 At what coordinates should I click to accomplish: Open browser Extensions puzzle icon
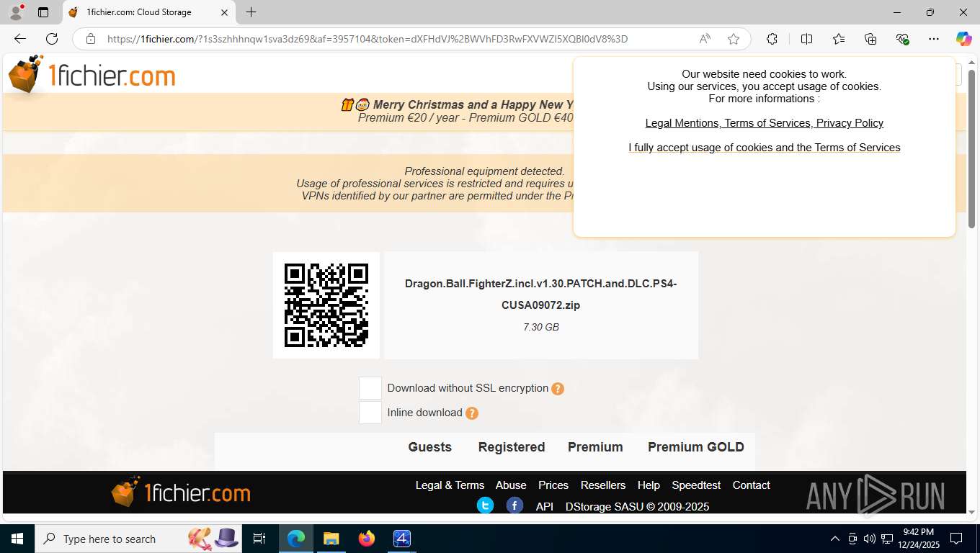(772, 39)
